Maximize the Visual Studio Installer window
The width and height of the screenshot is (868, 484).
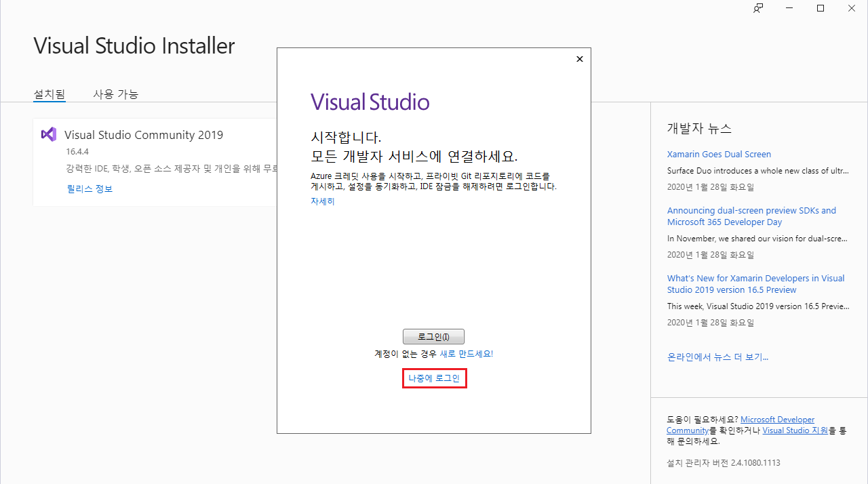[821, 8]
